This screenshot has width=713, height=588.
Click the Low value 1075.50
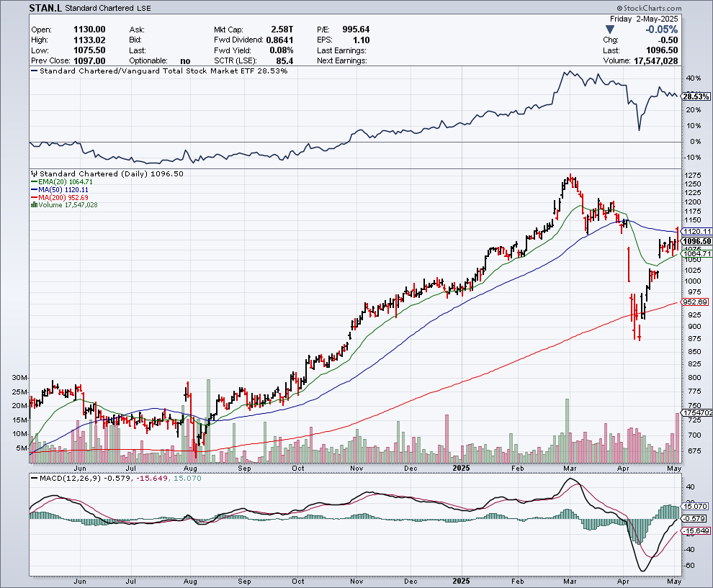[x=89, y=50]
